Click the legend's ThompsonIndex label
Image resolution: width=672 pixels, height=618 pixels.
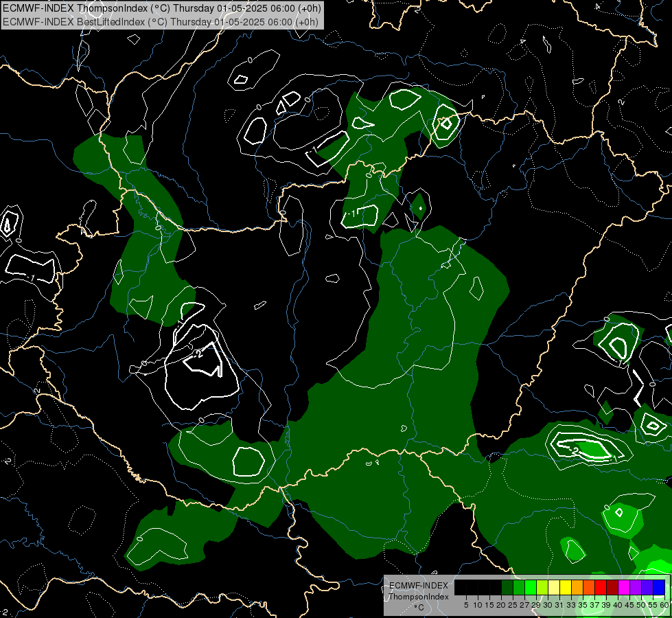tap(419, 597)
